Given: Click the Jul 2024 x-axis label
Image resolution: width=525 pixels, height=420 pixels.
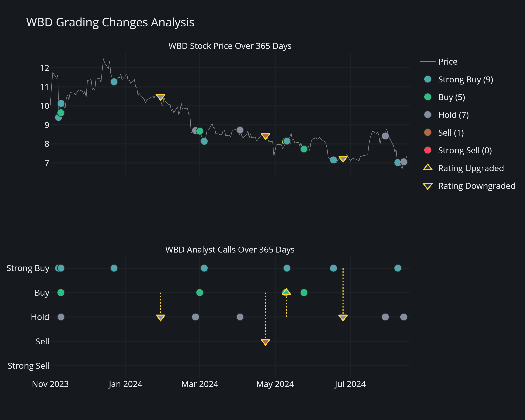Looking at the screenshot, I should (x=350, y=384).
